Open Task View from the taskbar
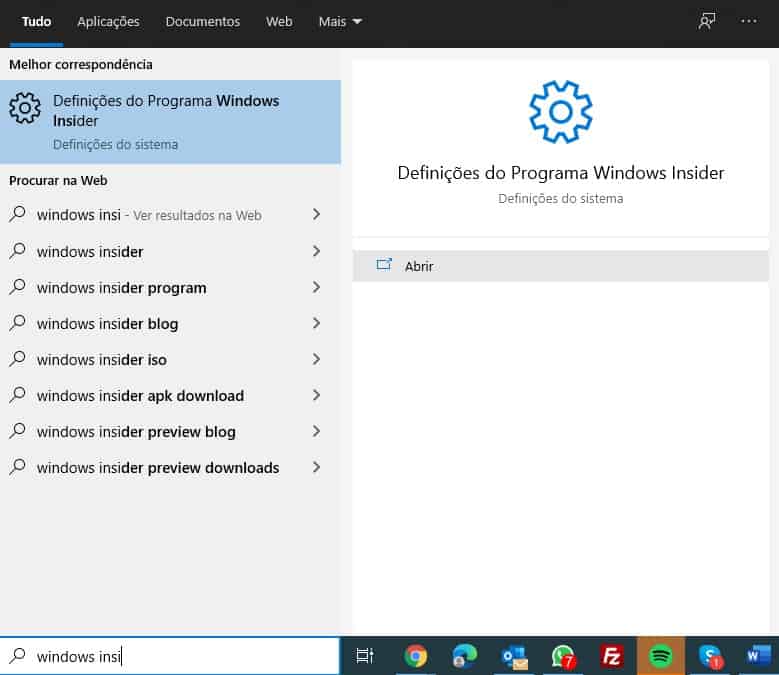This screenshot has height=675, width=779. (x=365, y=656)
